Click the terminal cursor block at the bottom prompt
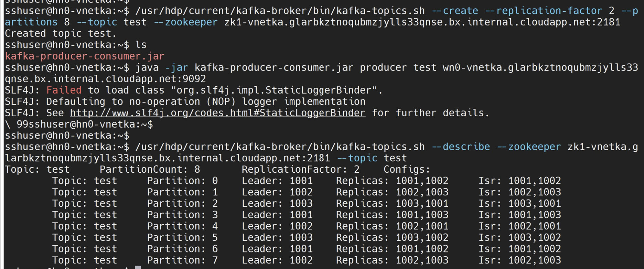Image resolution: width=644 pixels, height=269 pixels. coord(138,267)
